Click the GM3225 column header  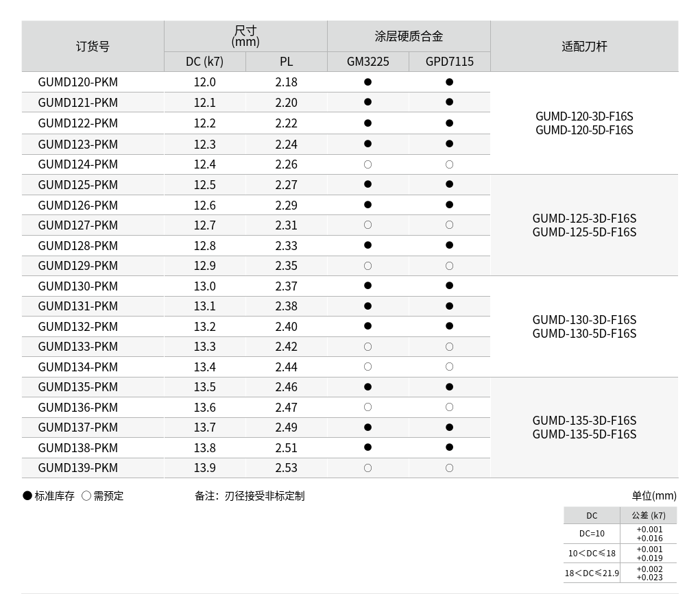tap(367, 62)
